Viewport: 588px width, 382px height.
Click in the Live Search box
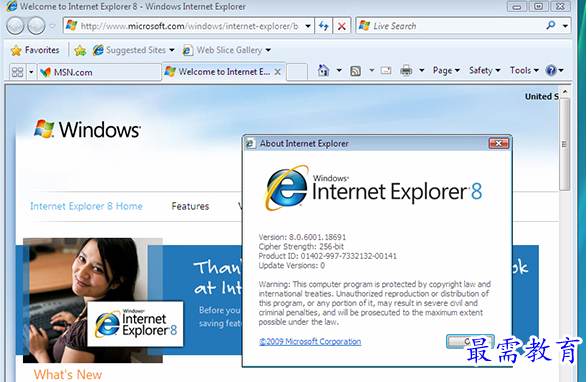[x=450, y=26]
